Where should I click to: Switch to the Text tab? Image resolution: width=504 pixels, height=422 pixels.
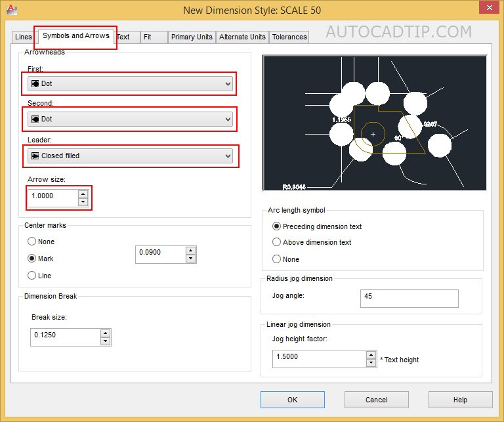click(x=127, y=37)
